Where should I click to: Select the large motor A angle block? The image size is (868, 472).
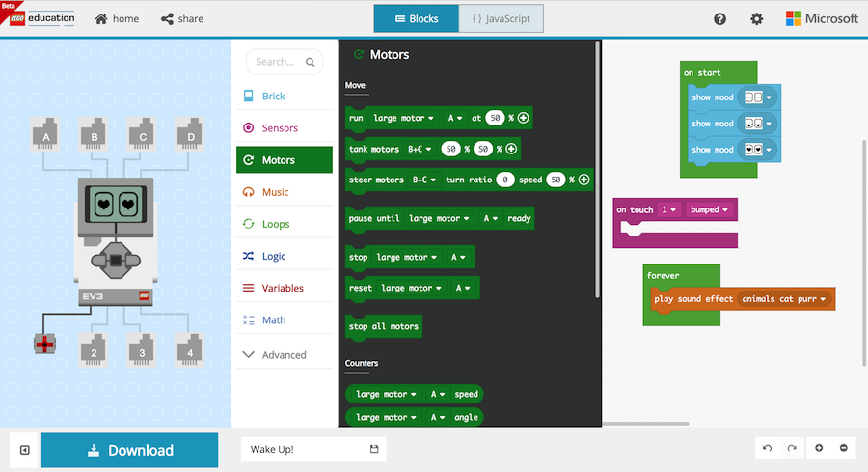pyautogui.click(x=414, y=417)
